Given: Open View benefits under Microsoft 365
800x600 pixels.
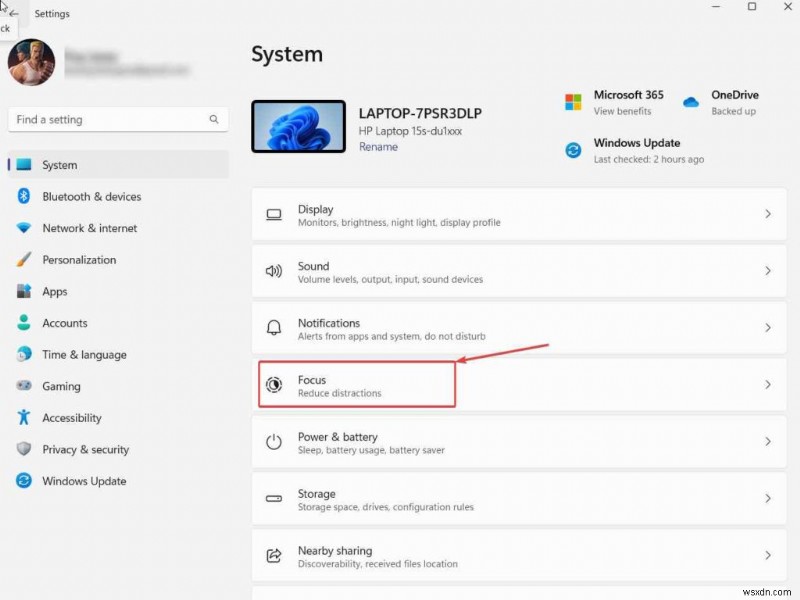Looking at the screenshot, I should click(x=621, y=111).
